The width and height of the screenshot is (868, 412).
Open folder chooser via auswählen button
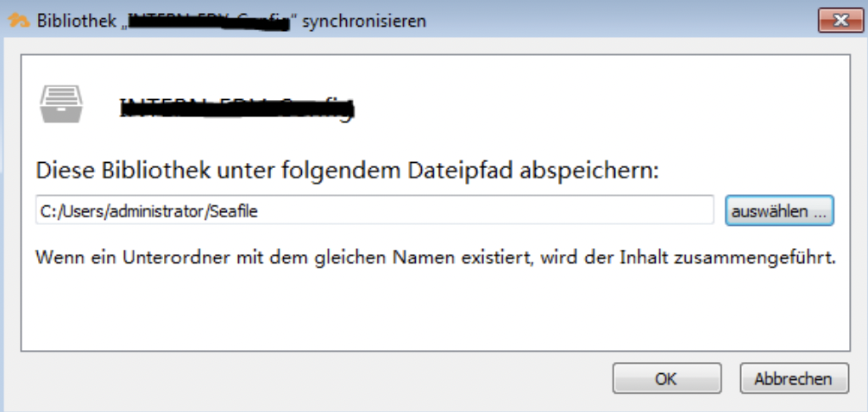click(x=779, y=210)
